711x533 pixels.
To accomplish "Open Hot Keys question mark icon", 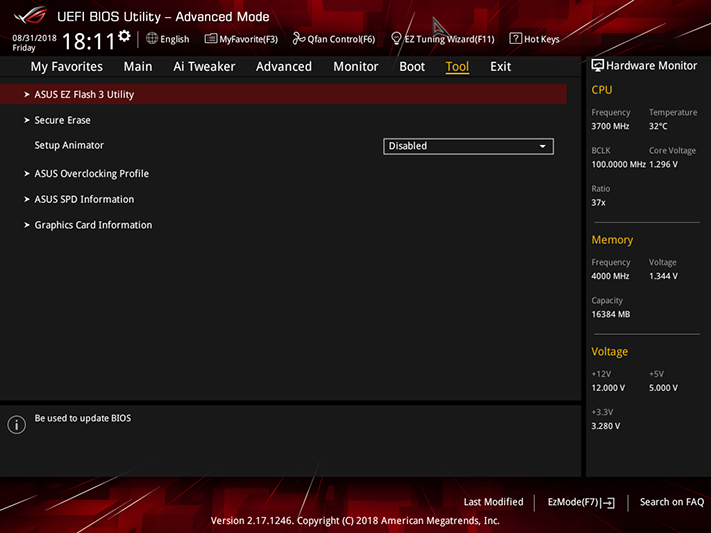I will (x=515, y=39).
